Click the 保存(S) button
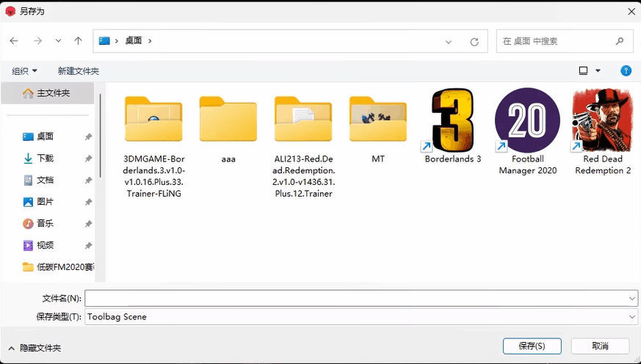This screenshot has width=641, height=364. (x=532, y=346)
